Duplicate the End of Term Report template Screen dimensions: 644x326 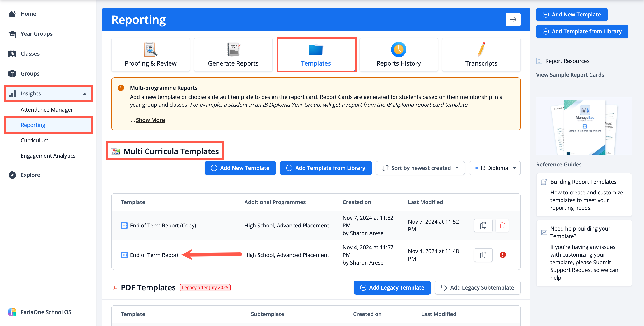[x=483, y=255]
